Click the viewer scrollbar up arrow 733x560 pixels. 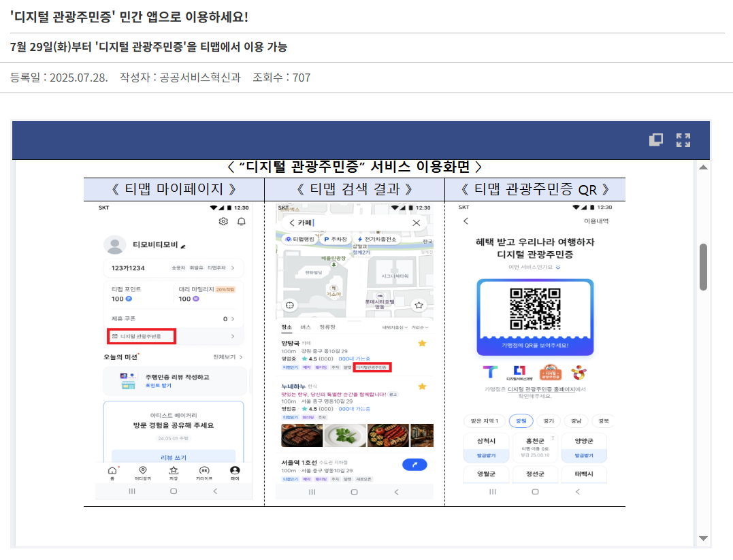703,167
